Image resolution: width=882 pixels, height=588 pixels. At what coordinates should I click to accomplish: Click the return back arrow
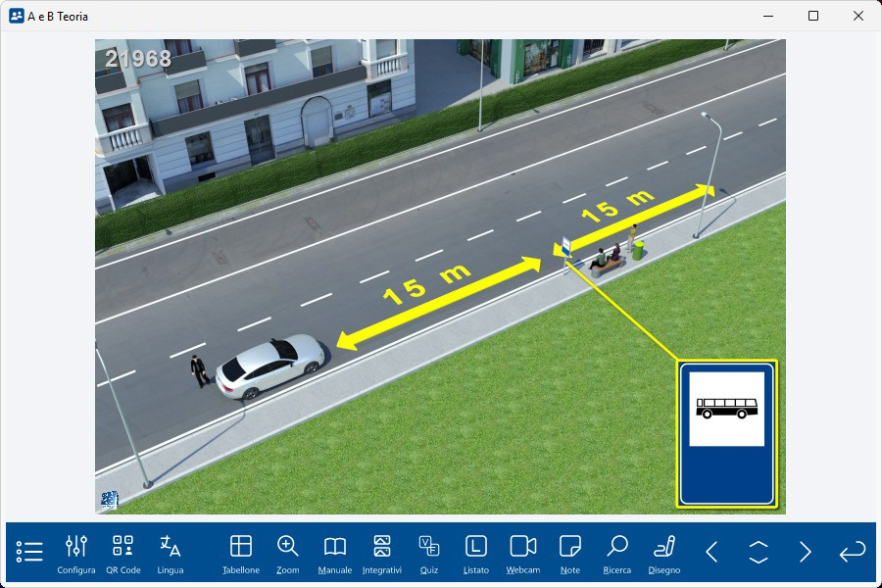click(x=853, y=552)
